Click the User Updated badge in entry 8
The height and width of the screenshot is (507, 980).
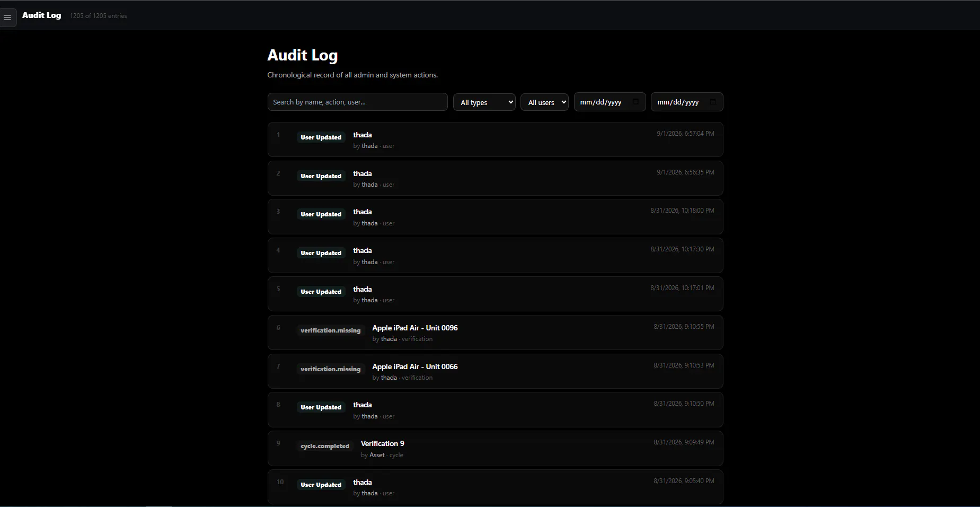[321, 407]
